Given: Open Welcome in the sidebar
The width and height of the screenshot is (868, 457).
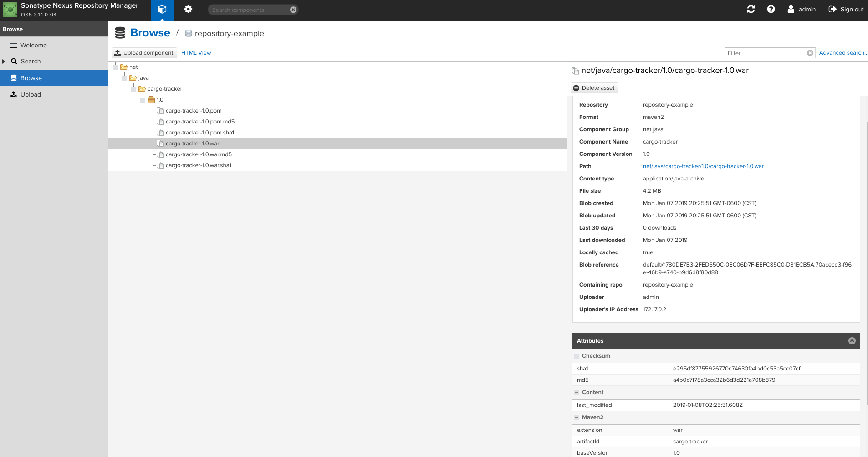Looking at the screenshot, I should coord(54,45).
